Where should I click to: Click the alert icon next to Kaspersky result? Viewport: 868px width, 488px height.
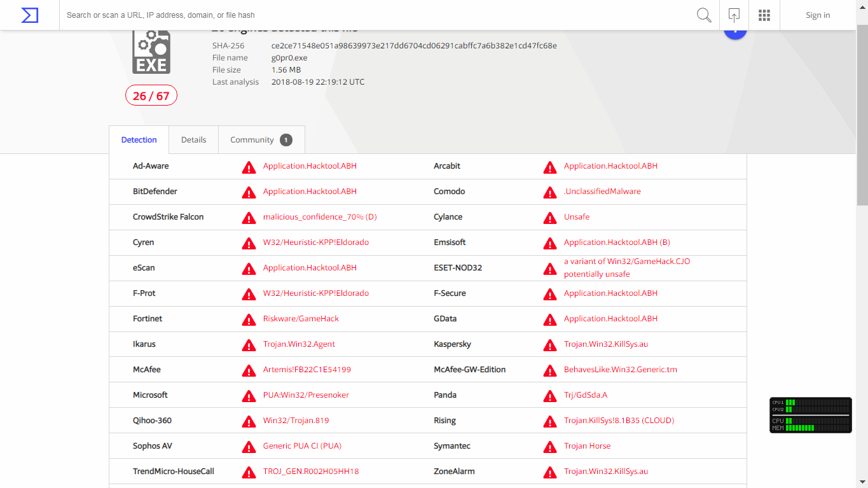coord(549,345)
